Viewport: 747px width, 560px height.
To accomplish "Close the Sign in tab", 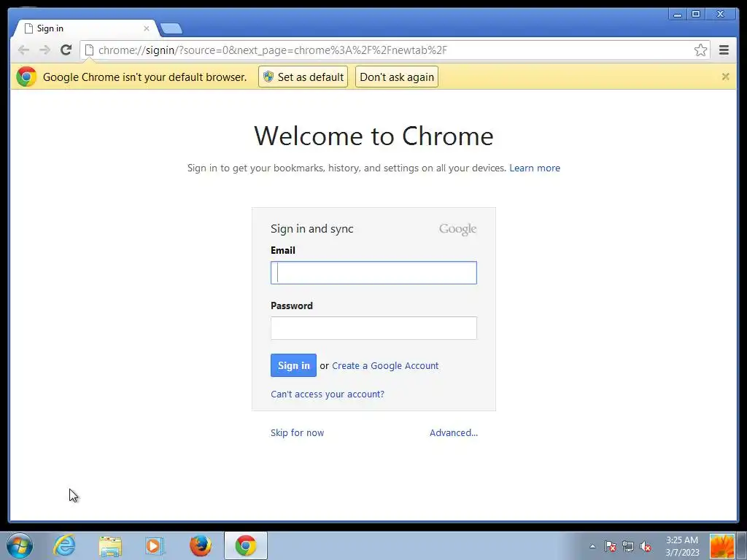I will [146, 28].
